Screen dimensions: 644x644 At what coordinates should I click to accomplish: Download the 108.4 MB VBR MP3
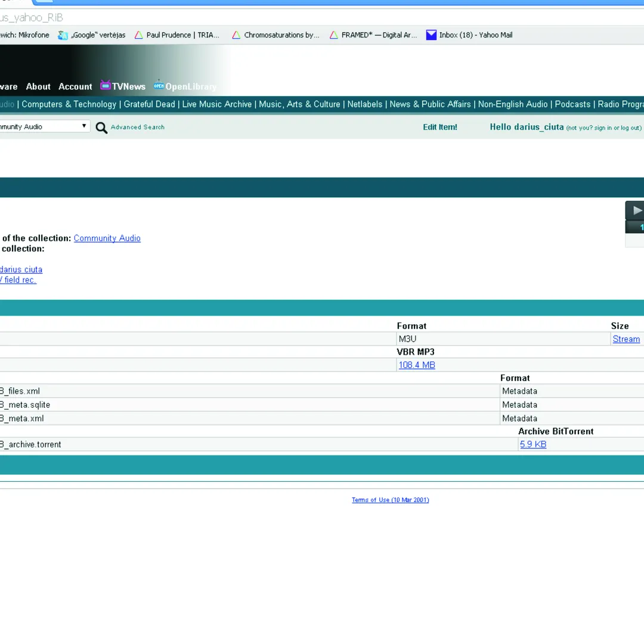pyautogui.click(x=417, y=365)
